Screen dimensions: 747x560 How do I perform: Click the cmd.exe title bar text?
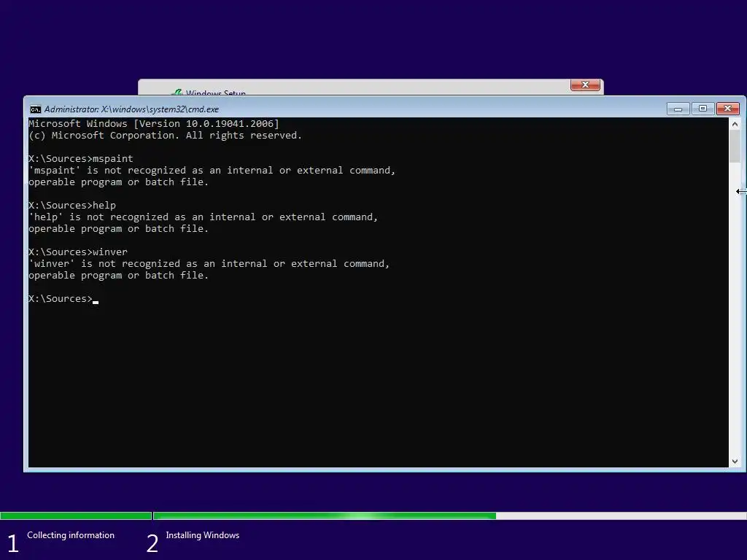coord(131,109)
